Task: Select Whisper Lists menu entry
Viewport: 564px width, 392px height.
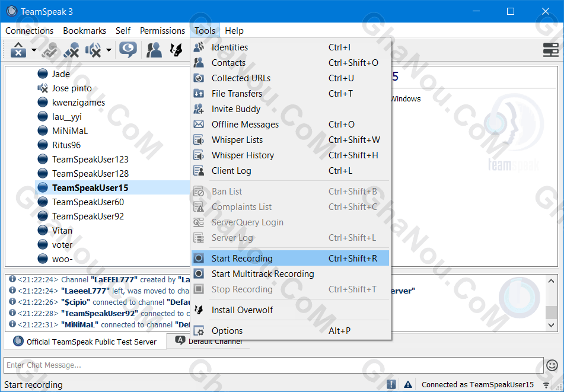Action: pos(290,140)
